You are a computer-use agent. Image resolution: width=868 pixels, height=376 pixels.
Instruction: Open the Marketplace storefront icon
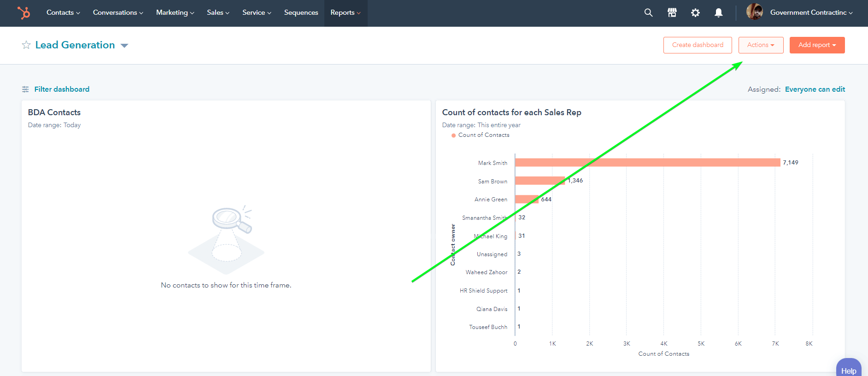[x=672, y=13]
